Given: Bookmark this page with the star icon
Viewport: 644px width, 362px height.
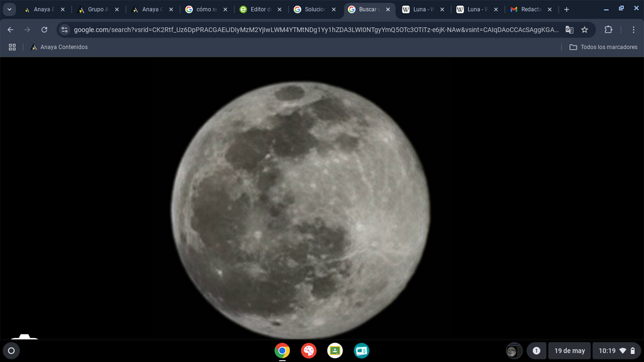Looking at the screenshot, I should pos(584,30).
